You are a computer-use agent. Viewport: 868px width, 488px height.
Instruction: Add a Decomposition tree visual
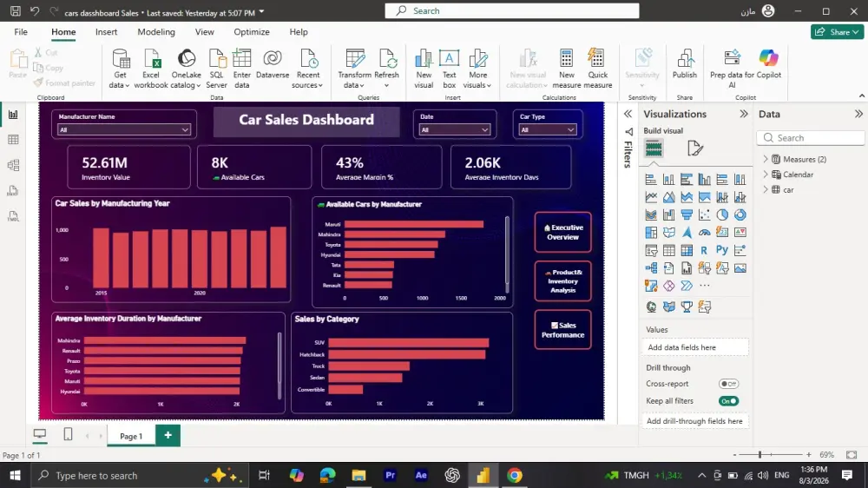point(651,268)
